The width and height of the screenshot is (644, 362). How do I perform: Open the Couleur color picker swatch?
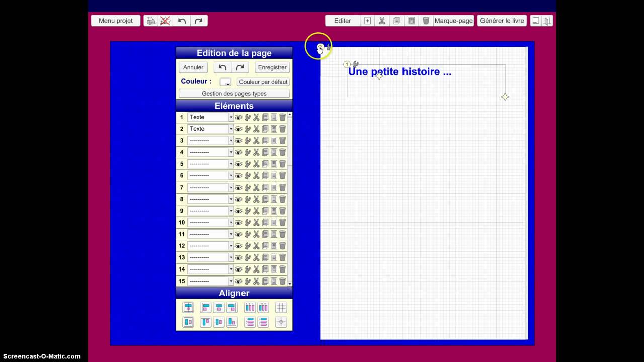coord(225,82)
